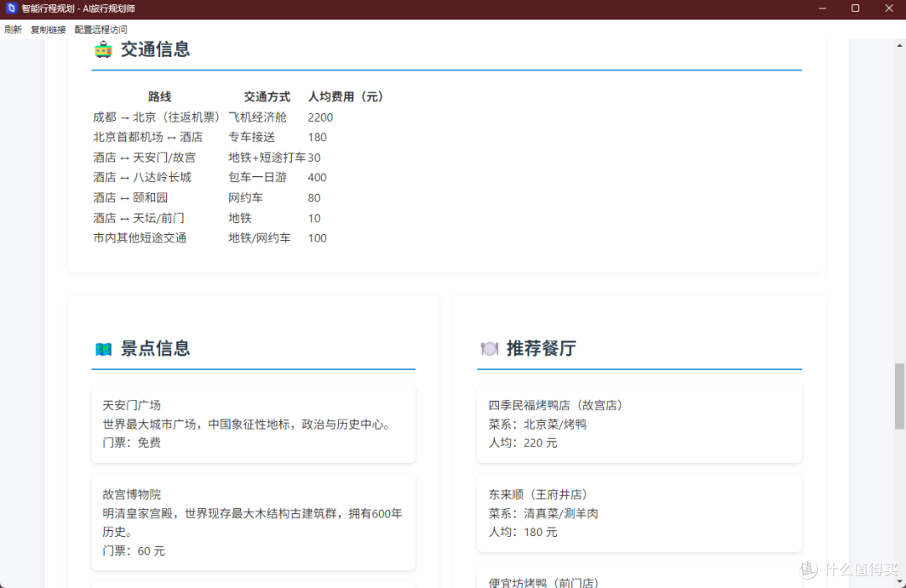Click 复制链接 in the menu bar
This screenshot has height=588, width=906.
click(x=48, y=29)
